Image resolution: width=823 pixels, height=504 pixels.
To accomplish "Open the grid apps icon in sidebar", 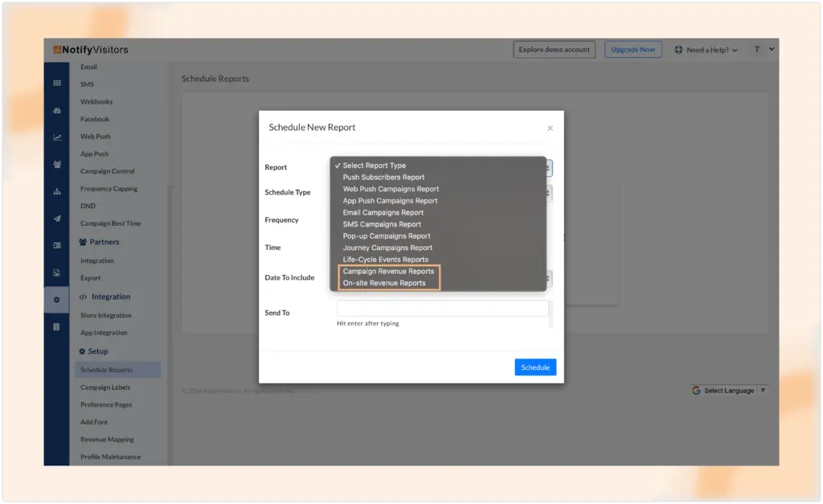I will pos(57,83).
